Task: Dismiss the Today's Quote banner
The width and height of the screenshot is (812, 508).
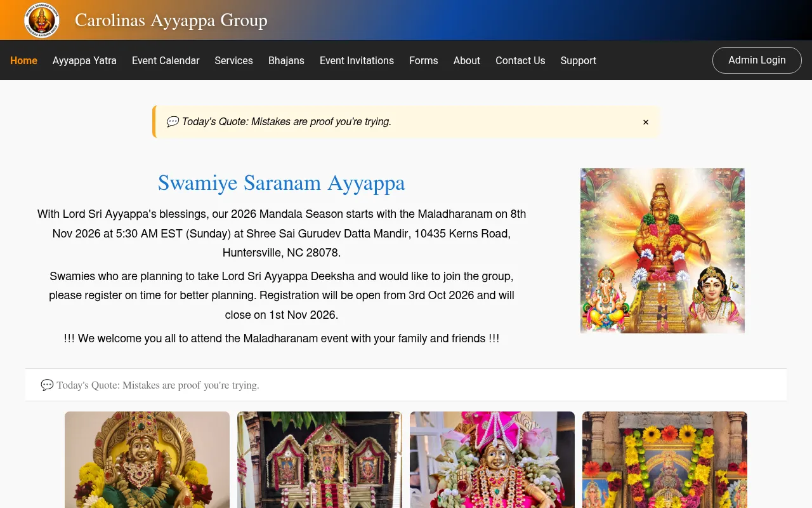Action: tap(646, 122)
